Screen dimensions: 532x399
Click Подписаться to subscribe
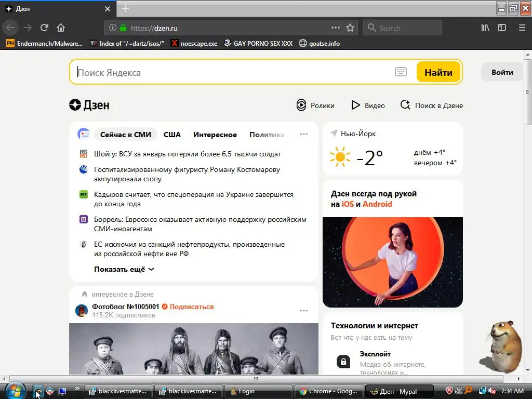[192, 307]
